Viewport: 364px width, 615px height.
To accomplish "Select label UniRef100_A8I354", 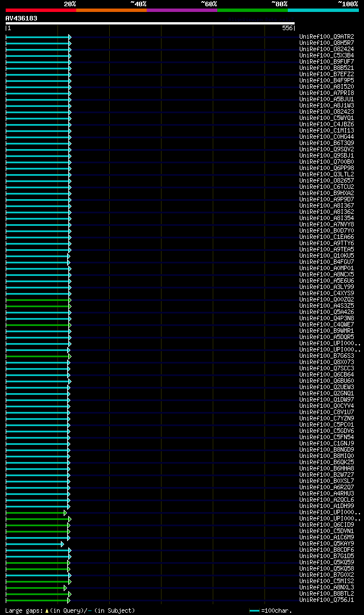I will (326, 218).
